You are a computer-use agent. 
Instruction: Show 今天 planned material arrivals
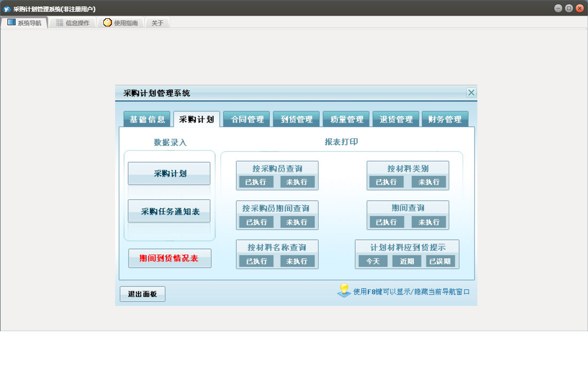tap(373, 261)
